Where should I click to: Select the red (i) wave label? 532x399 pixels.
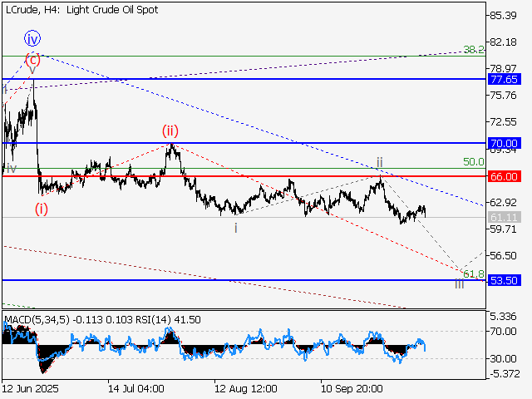pos(41,209)
